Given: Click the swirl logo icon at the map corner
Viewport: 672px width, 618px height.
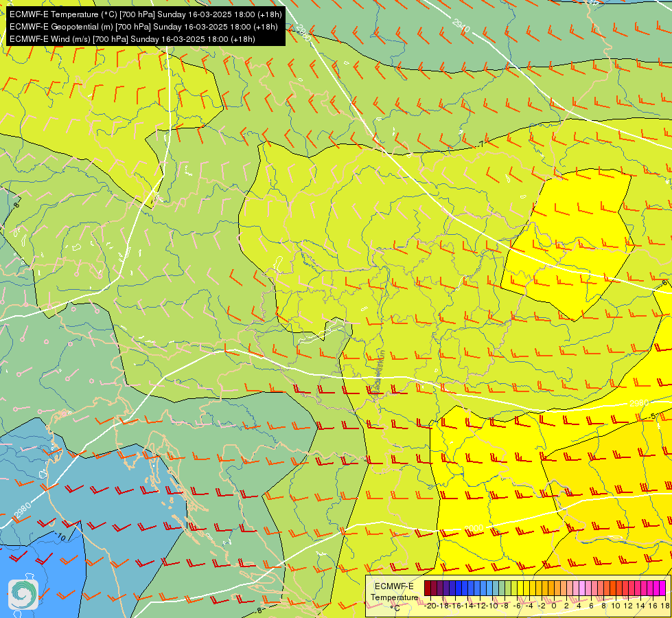Looking at the screenshot, I should click(x=23, y=595).
